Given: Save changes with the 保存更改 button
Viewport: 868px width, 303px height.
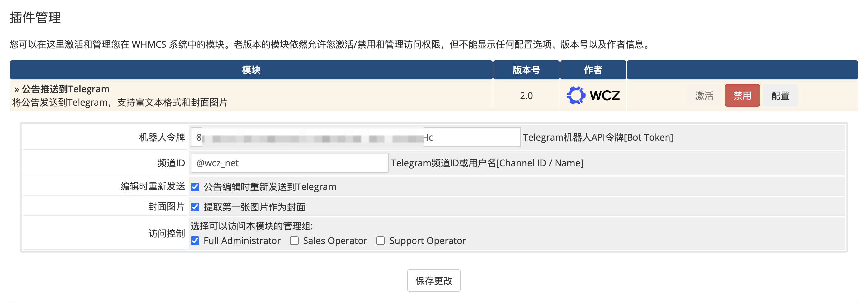Looking at the screenshot, I should 433,281.
